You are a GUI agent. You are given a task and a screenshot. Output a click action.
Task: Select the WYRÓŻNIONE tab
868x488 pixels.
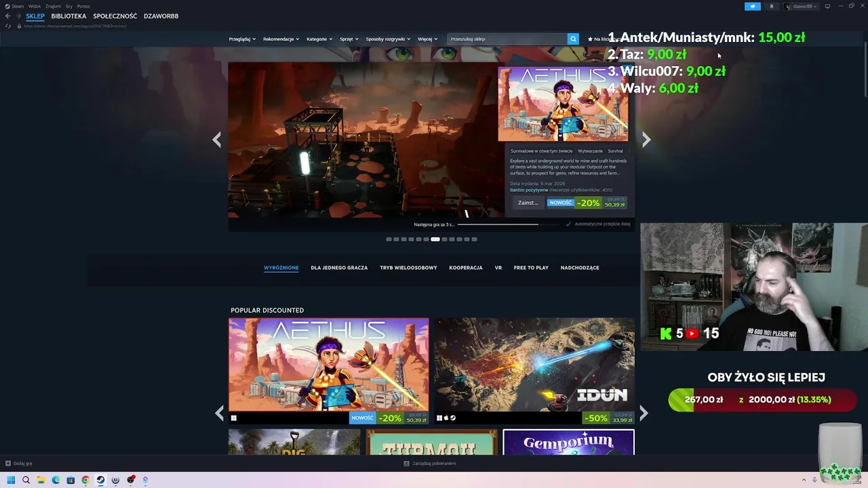tap(281, 268)
